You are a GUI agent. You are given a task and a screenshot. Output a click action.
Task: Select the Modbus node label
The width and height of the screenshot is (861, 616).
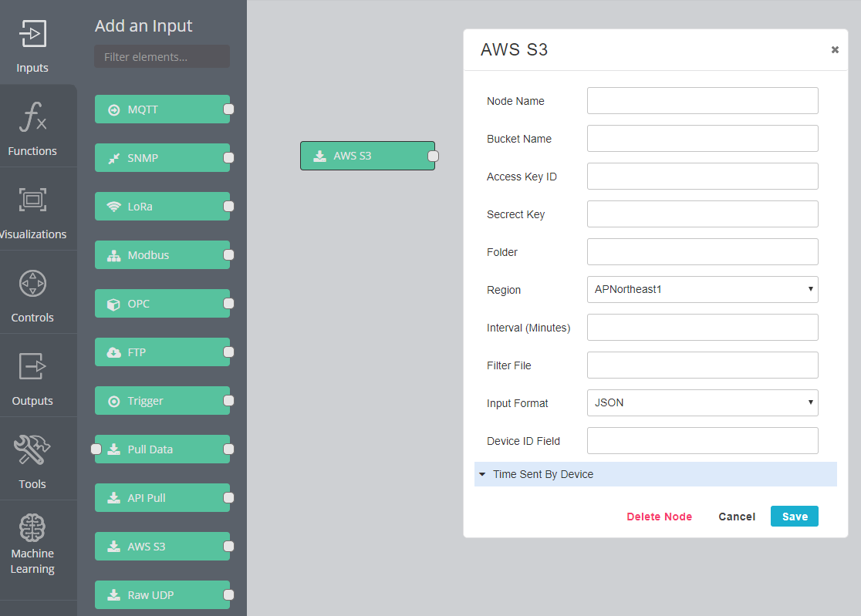coord(148,256)
